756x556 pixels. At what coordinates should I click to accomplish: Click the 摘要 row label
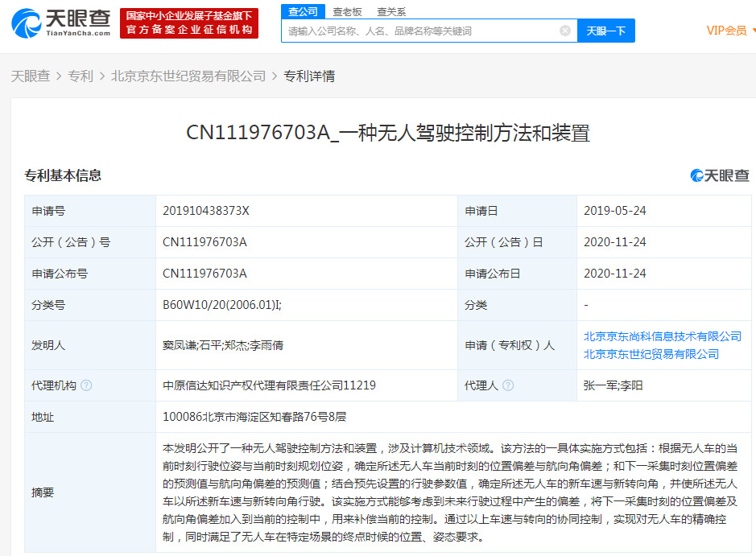coord(43,492)
